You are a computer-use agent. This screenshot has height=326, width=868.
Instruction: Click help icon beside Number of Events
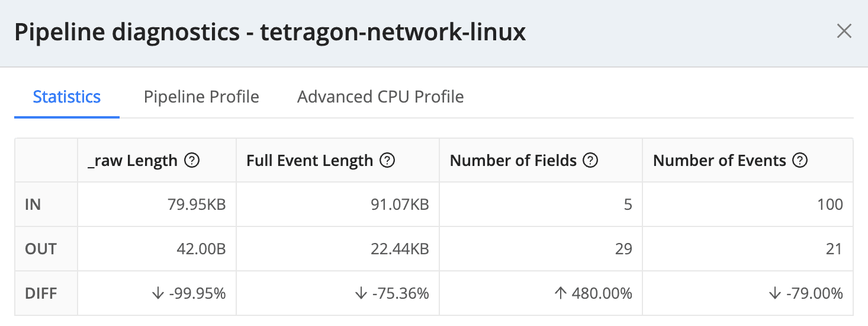click(x=800, y=161)
